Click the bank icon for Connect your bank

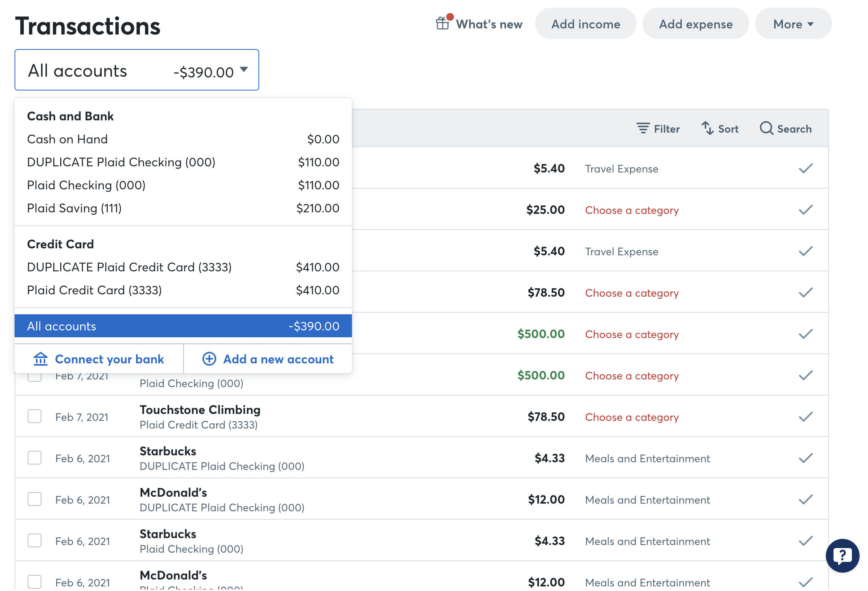pyautogui.click(x=41, y=359)
